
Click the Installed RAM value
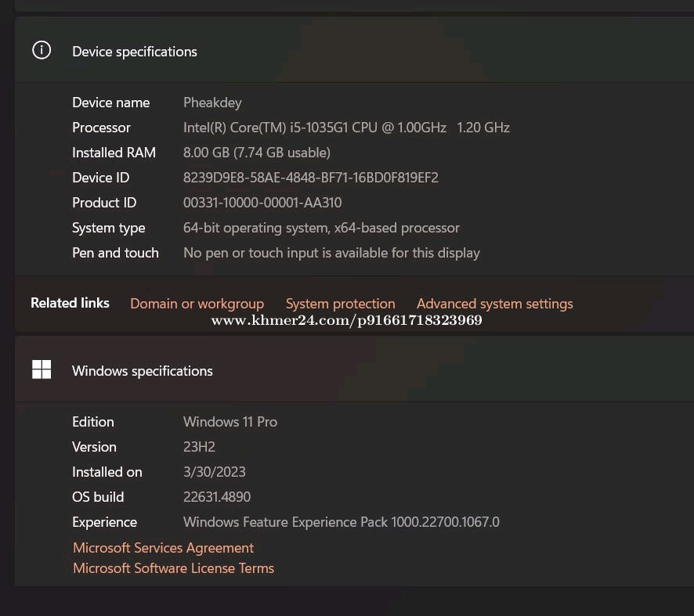point(257,153)
